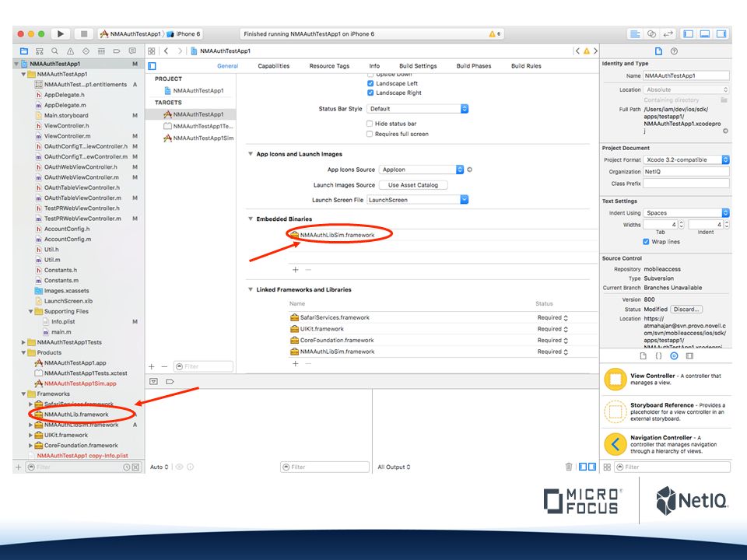
Task: Show the version editor
Action: [x=668, y=33]
